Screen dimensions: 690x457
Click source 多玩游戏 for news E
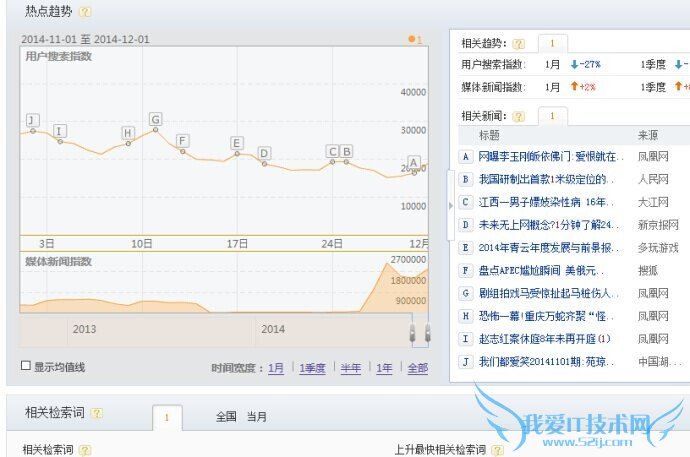[x=658, y=248]
